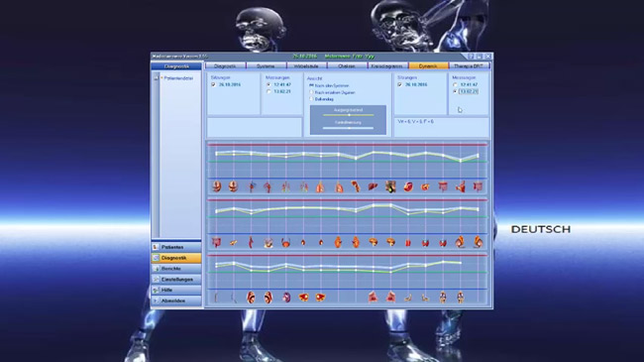The height and width of the screenshot is (362, 644).
Task: Switch to the Wirbelsäule tab
Action: coord(306,65)
